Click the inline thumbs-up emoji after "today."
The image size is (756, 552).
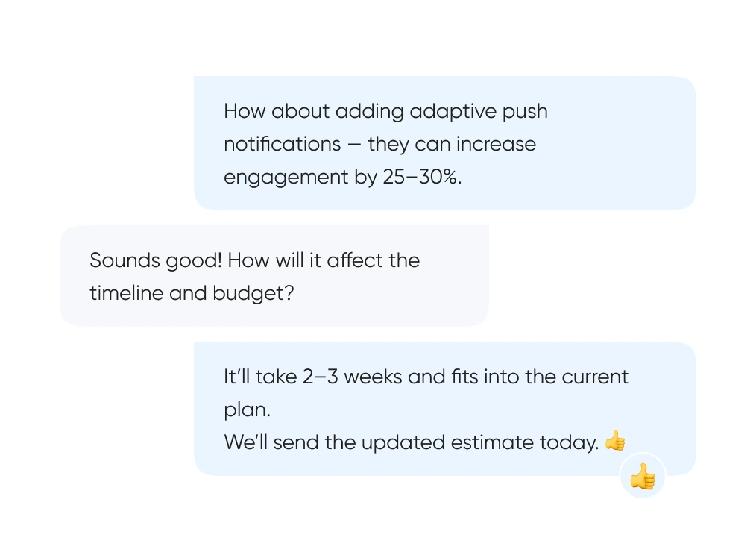click(614, 441)
